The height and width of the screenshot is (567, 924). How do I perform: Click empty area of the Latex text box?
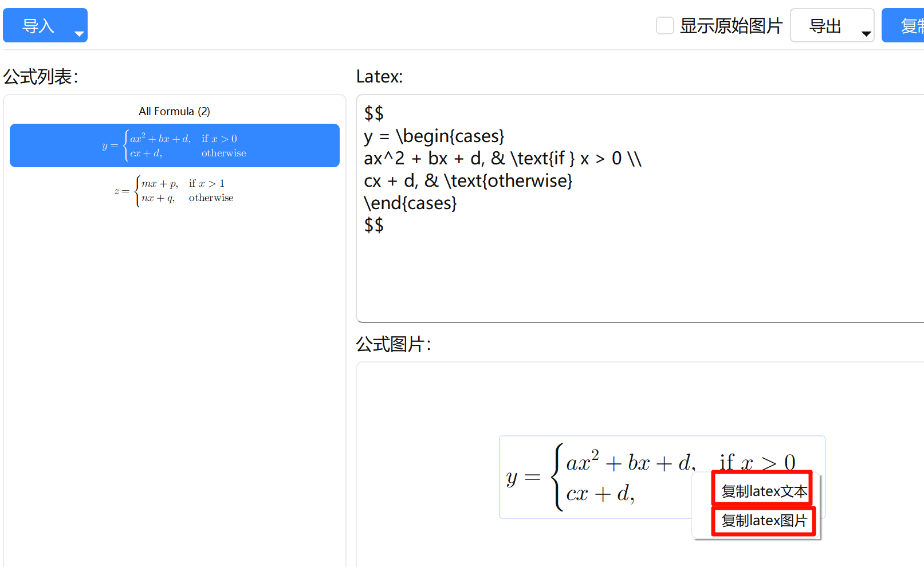[x=630, y=275]
